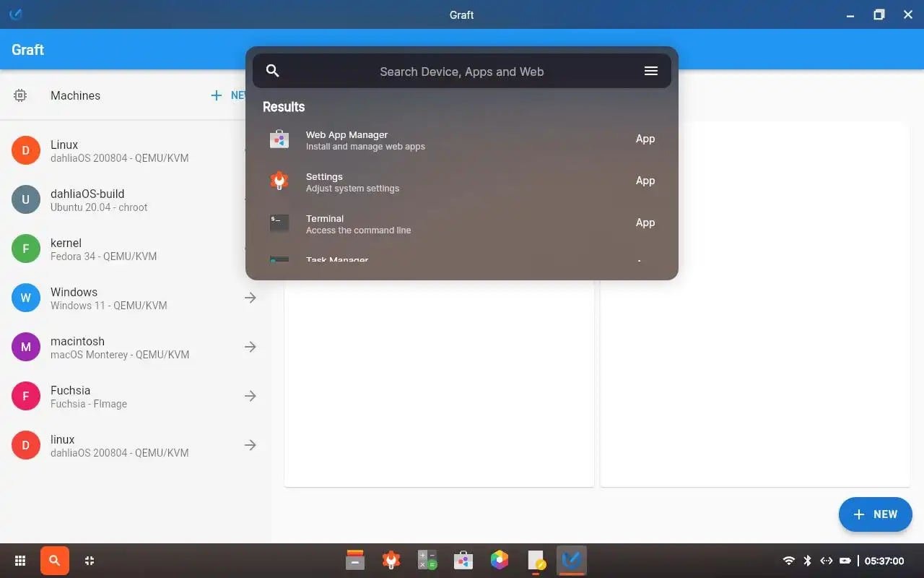Viewport: 924px width, 578px height.
Task: Launch Terminal from search results
Action: tap(462, 223)
